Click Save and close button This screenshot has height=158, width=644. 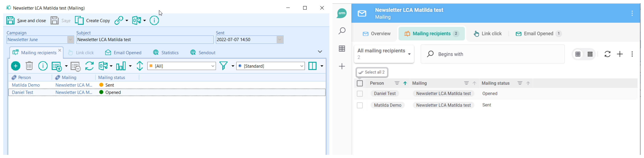pyautogui.click(x=26, y=21)
